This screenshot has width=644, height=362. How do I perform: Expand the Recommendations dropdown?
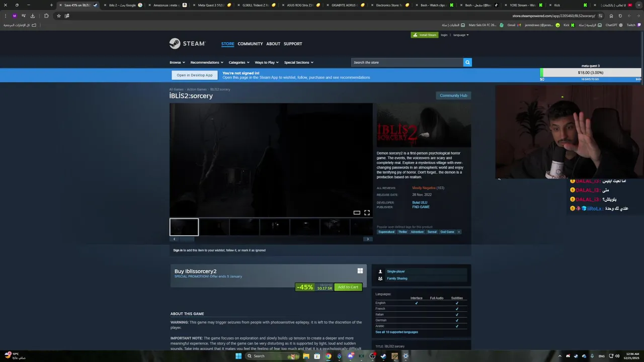[206, 62]
